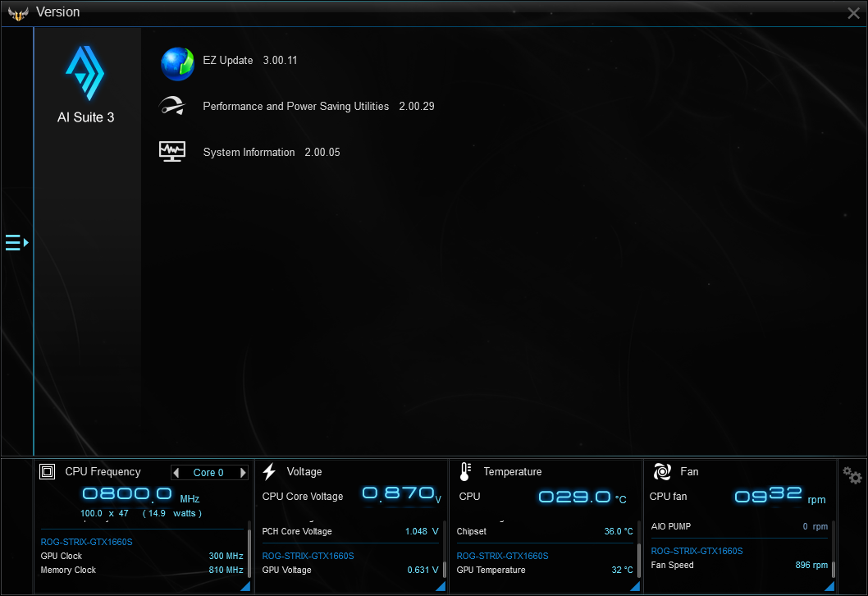Click the TUF logo in title bar

coord(18,13)
